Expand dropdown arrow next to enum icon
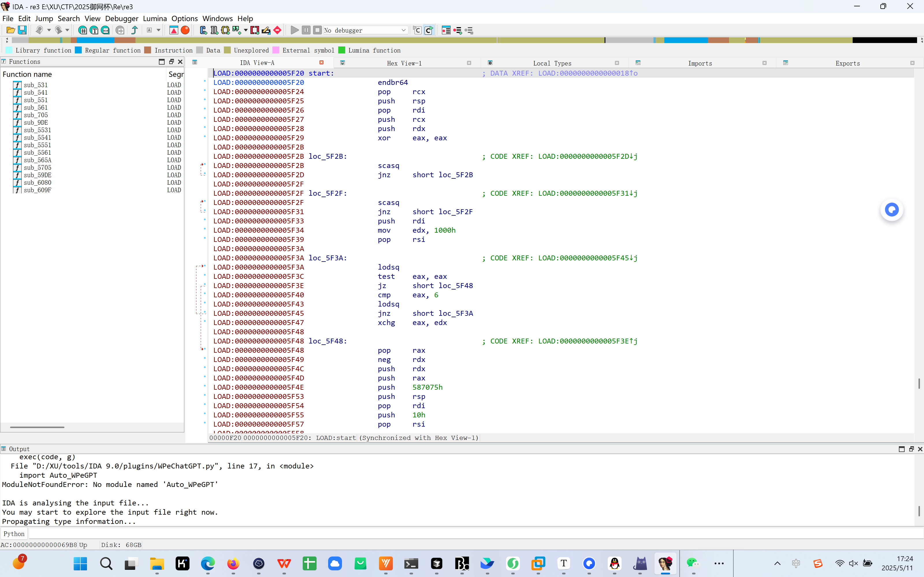Image resolution: width=924 pixels, height=577 pixels. (246, 30)
